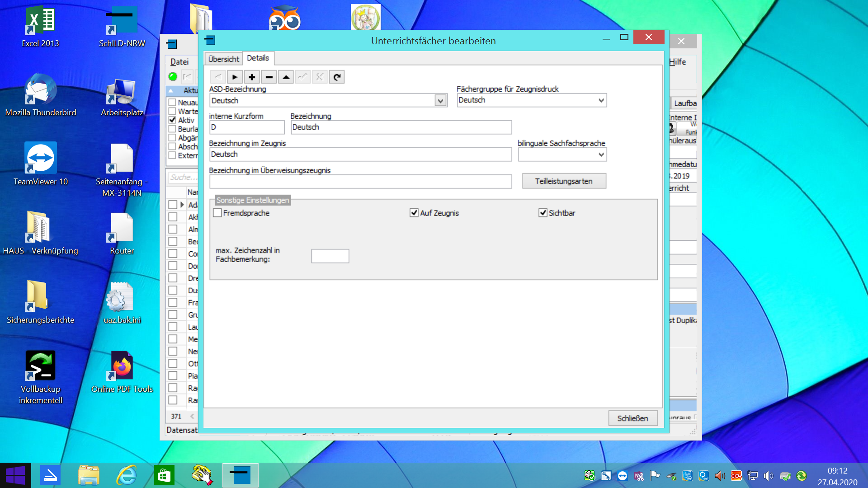Image resolution: width=868 pixels, height=488 pixels.
Task: Toggle Aktiv filter checkbox in SchILD window
Action: coord(172,120)
